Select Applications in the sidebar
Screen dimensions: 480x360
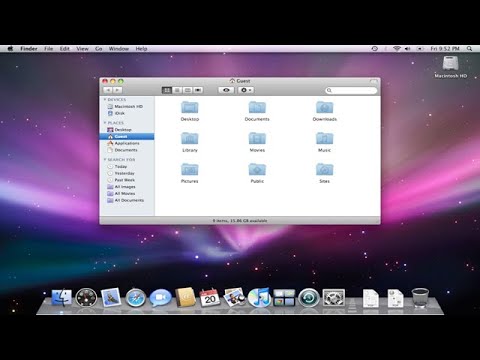pos(127,143)
